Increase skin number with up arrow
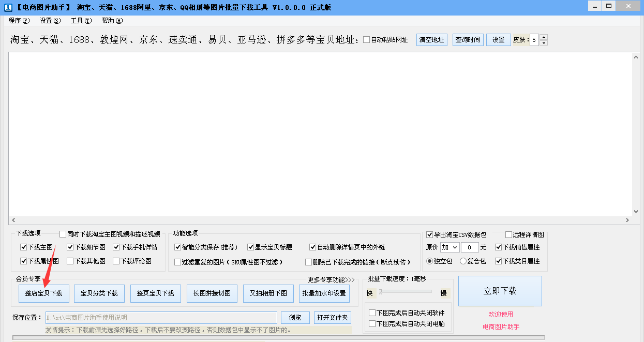Screen dimensions: 644x342 (x=543, y=37)
